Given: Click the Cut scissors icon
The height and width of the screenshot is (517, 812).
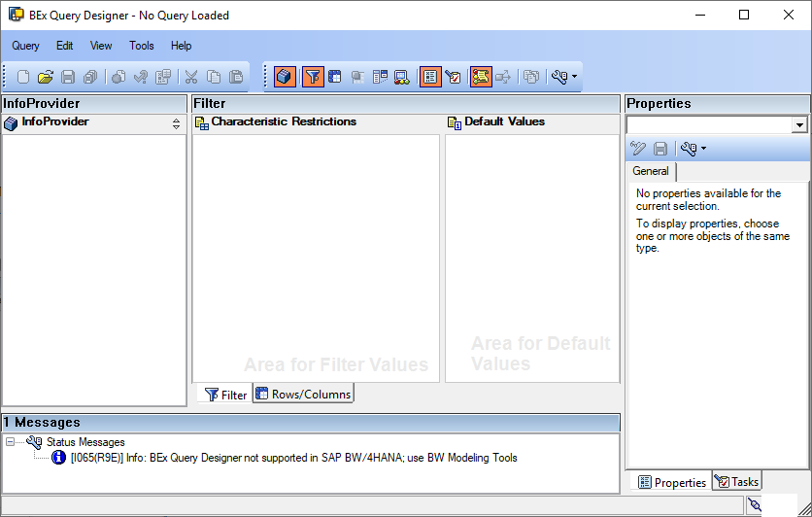Looking at the screenshot, I should (x=191, y=77).
